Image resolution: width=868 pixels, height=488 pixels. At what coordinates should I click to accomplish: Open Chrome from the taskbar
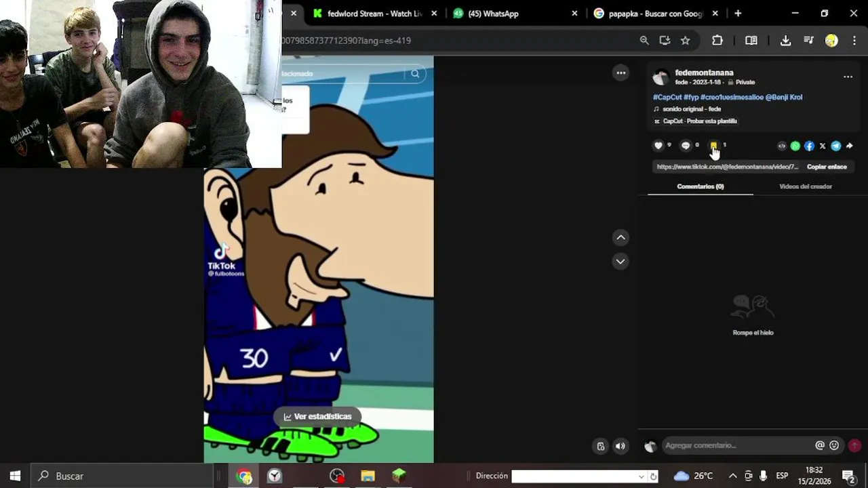(x=244, y=476)
